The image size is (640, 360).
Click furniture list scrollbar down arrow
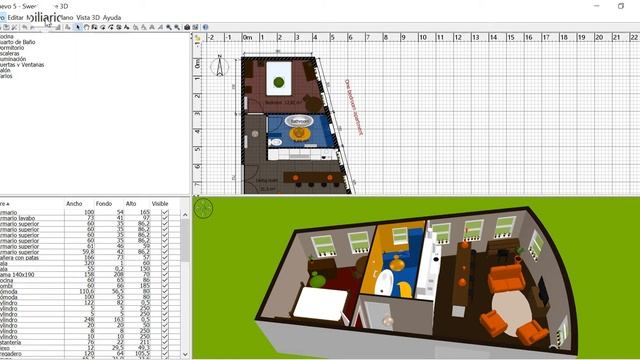click(x=185, y=354)
